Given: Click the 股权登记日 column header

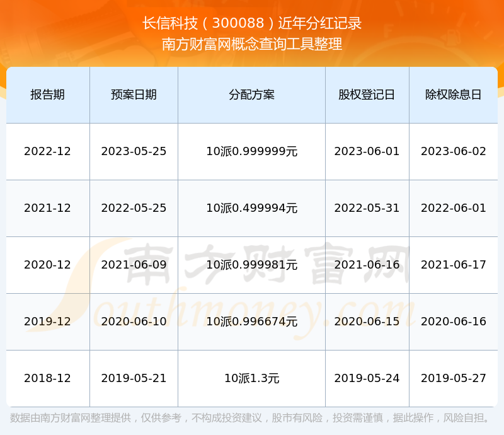Looking at the screenshot, I should (367, 95).
